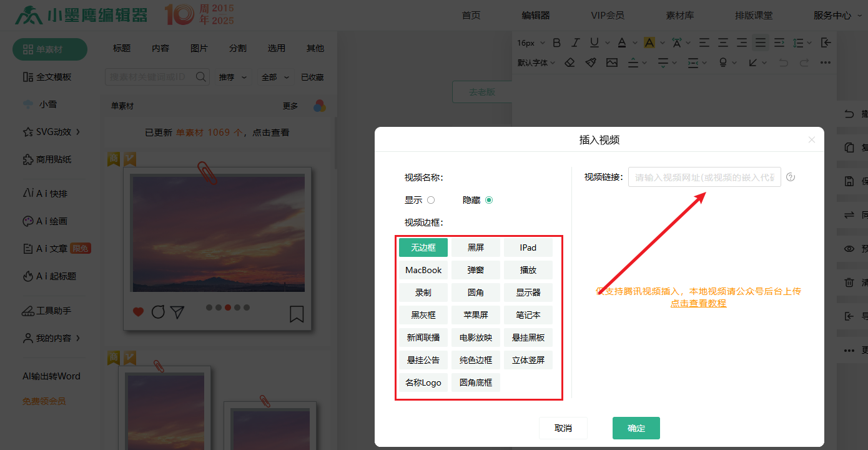Toggle italic formatting in editor toolbar
Viewport: 868px width, 450px height.
[576, 42]
